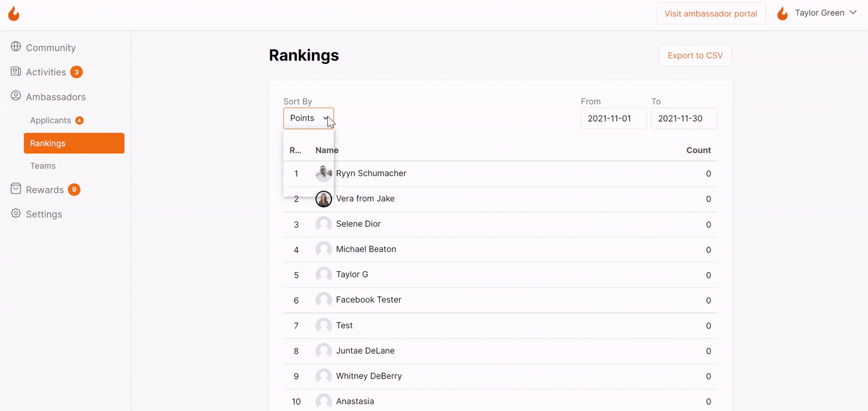The image size is (868, 411).
Task: Select Applicants in the sidebar
Action: [50, 120]
